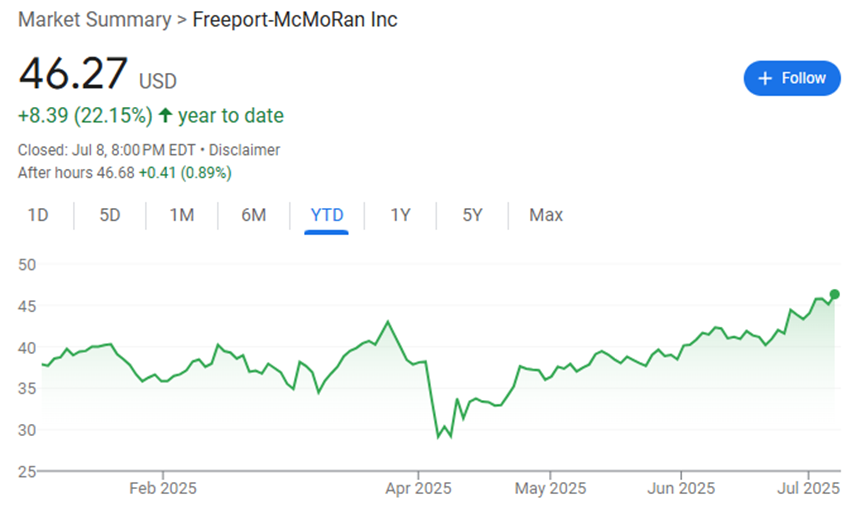This screenshot has height=519, width=865.
Task: View the 5Y price history
Action: coord(472,215)
